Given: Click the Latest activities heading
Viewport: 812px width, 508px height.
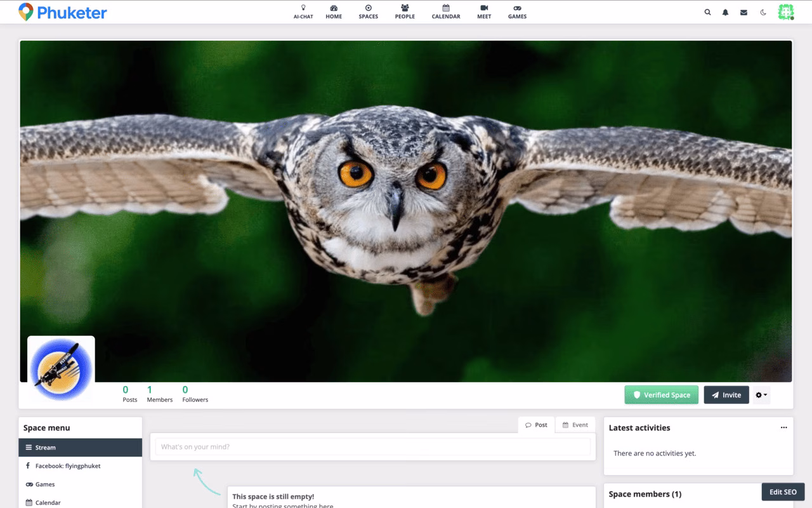Looking at the screenshot, I should pos(639,428).
